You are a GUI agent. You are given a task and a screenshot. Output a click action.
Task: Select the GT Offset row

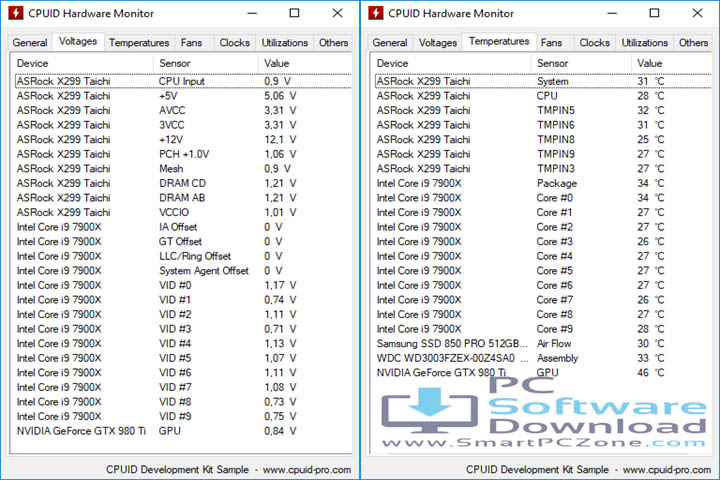coord(183,242)
